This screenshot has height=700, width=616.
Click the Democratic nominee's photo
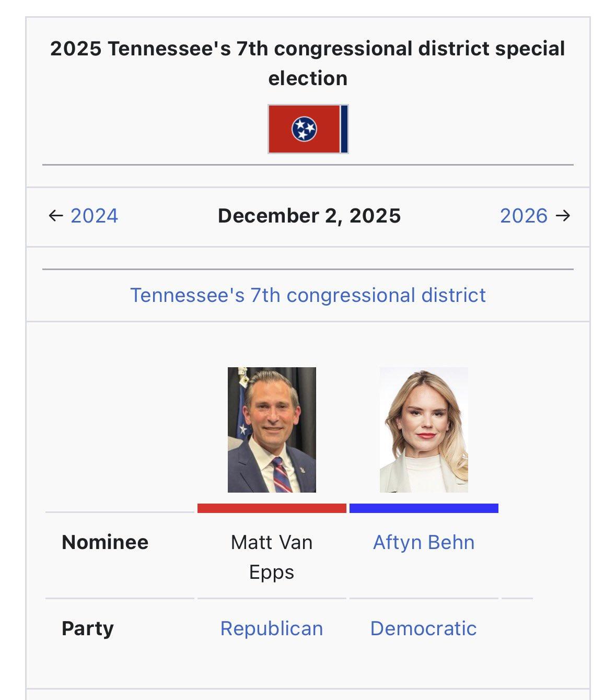point(424,429)
